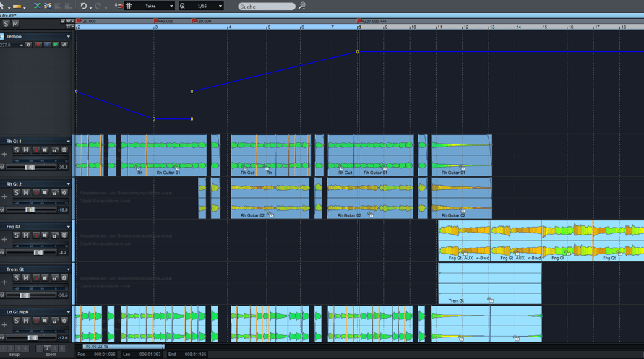The height and width of the screenshot is (359, 644).
Task: Click the quantize Q icon
Action: pyautogui.click(x=182, y=6)
